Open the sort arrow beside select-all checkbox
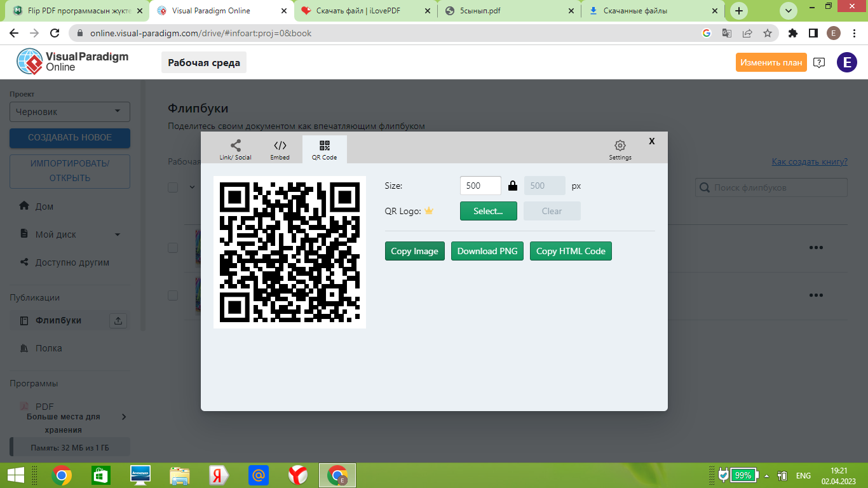 (x=192, y=187)
